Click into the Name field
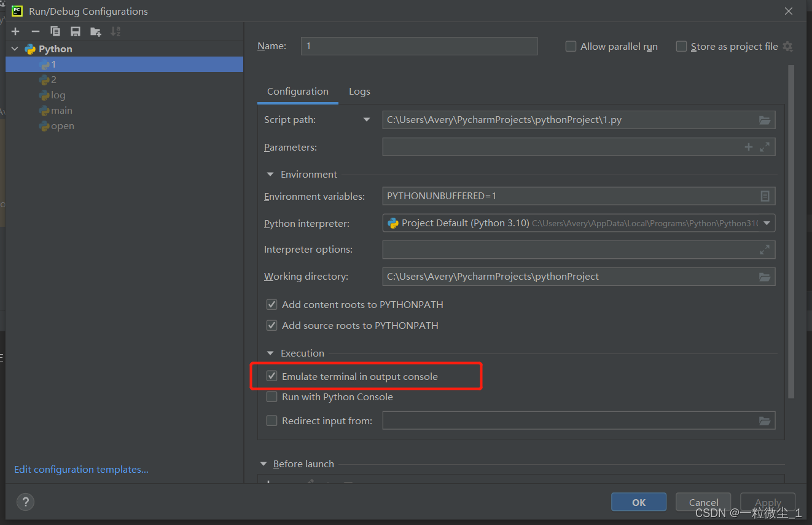812x525 pixels. [x=419, y=46]
